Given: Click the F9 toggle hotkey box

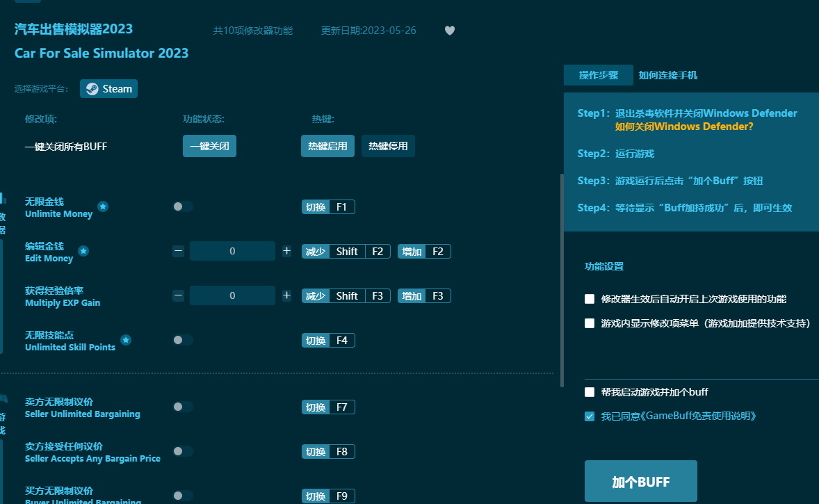Looking at the screenshot, I should coord(328,496).
